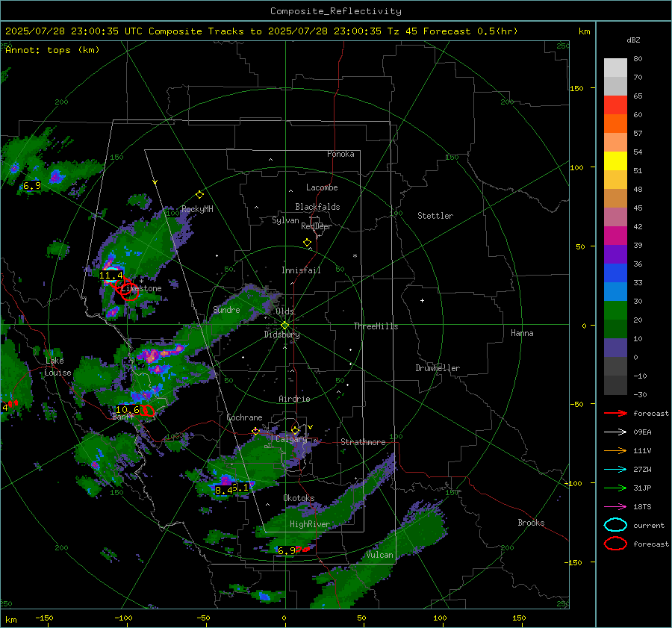Screen dimensions: 672x628
Task: Click the magenta swatch in the dBZ scale
Action: tap(615, 236)
